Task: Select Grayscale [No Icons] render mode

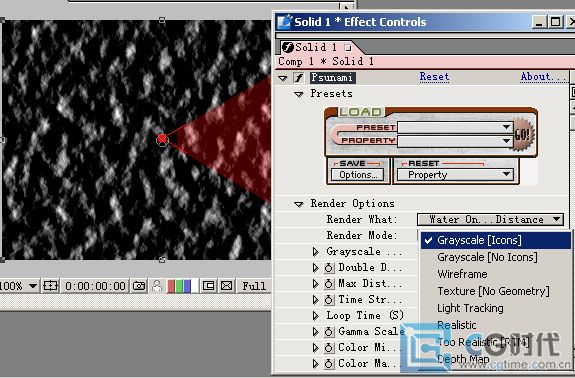Action: pos(496,257)
